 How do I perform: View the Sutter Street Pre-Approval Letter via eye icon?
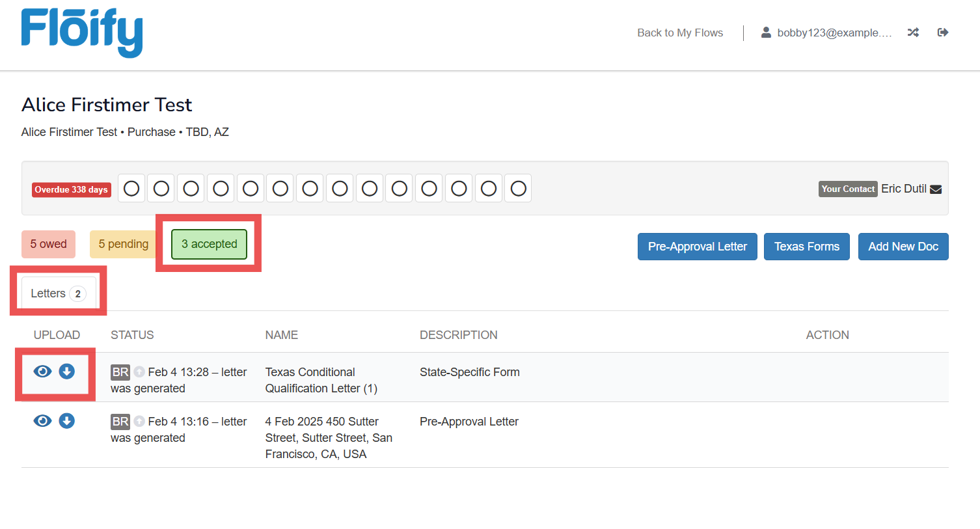coord(42,421)
